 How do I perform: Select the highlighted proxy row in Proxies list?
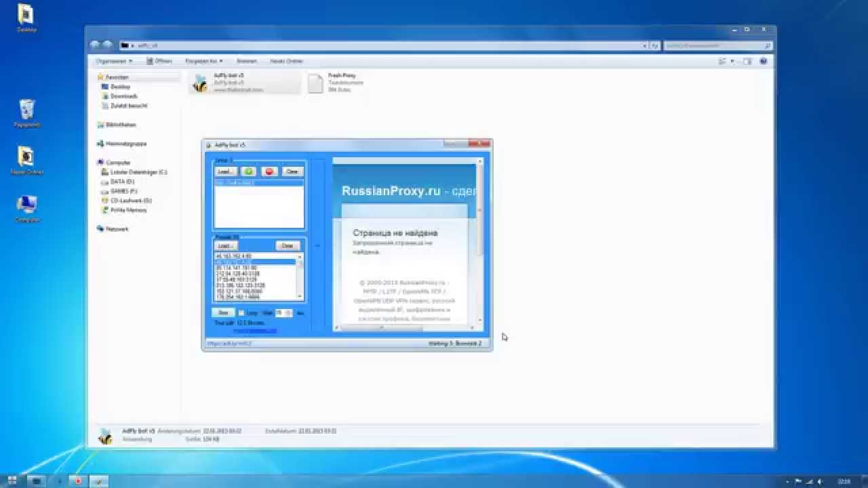(x=255, y=261)
